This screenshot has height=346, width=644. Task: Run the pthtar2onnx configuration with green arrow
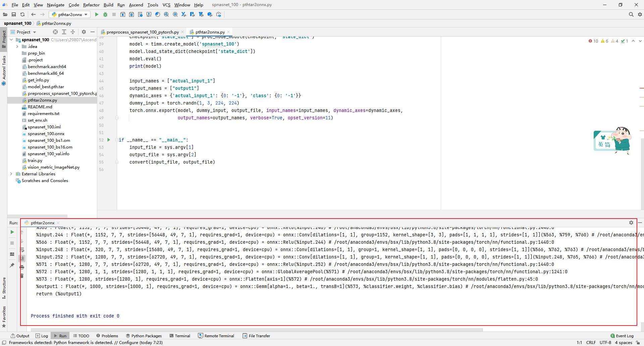[x=97, y=14]
